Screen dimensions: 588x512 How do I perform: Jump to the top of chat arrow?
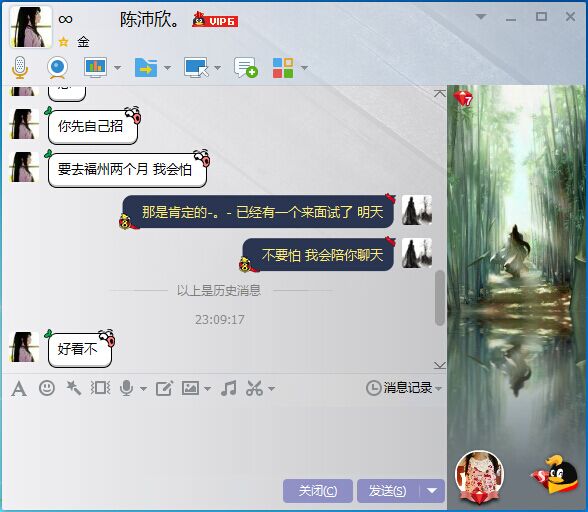(440, 93)
